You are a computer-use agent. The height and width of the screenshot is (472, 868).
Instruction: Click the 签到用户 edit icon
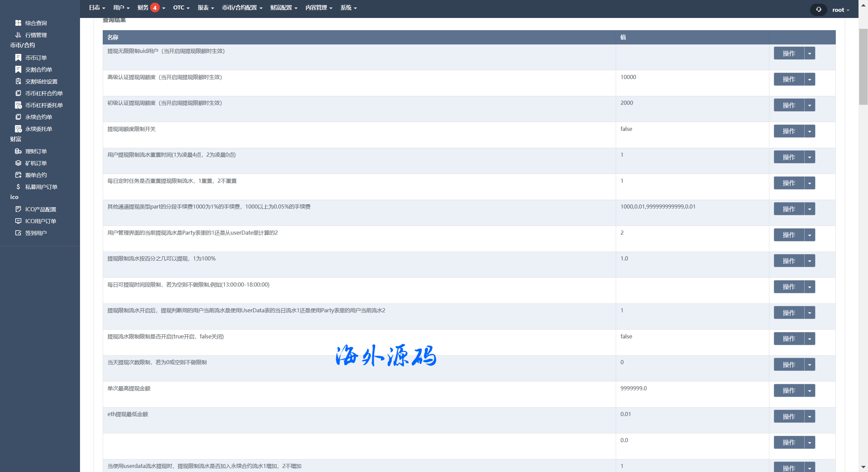pos(18,233)
